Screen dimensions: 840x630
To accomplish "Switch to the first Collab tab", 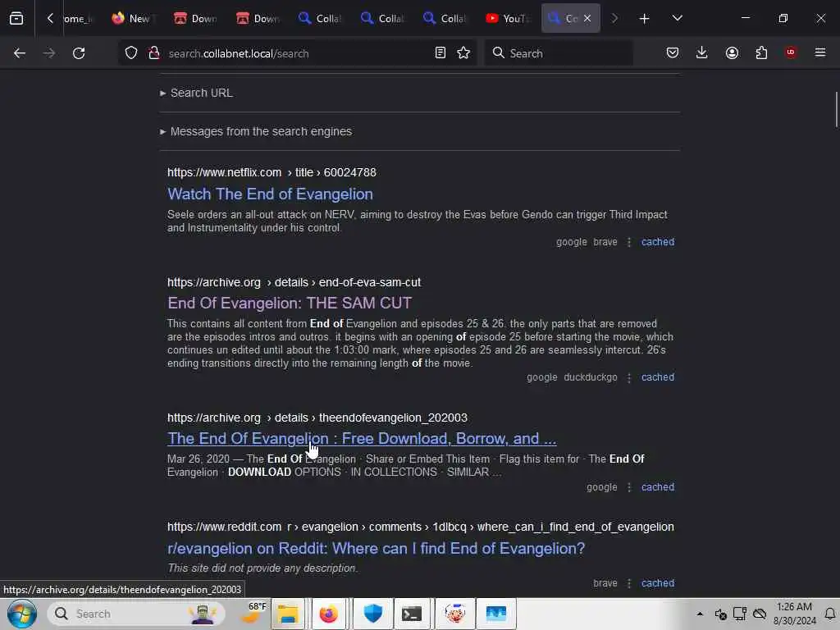I will 320,18.
